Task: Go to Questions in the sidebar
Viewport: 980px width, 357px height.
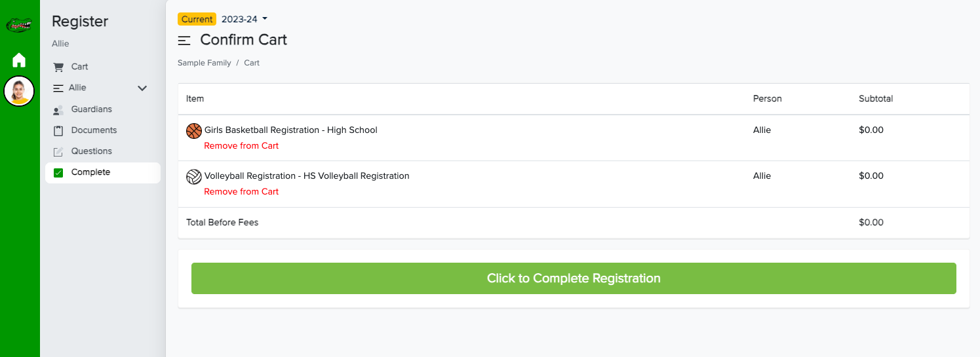Action: 91,151
